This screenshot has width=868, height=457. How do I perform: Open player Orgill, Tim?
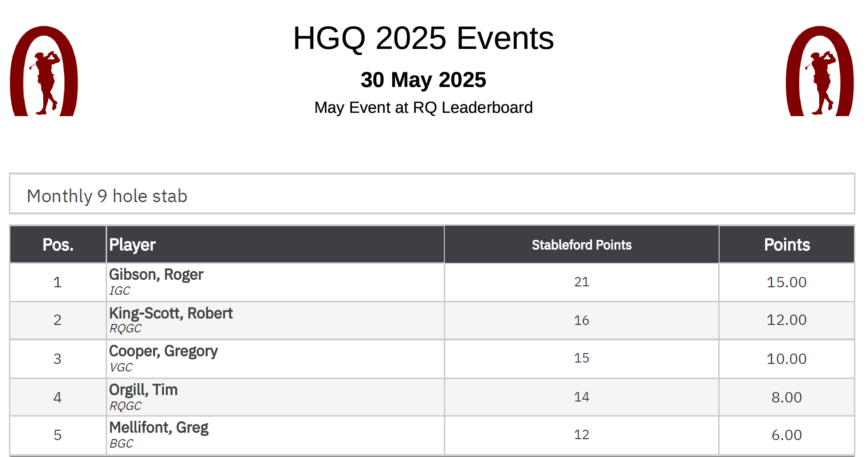143,390
